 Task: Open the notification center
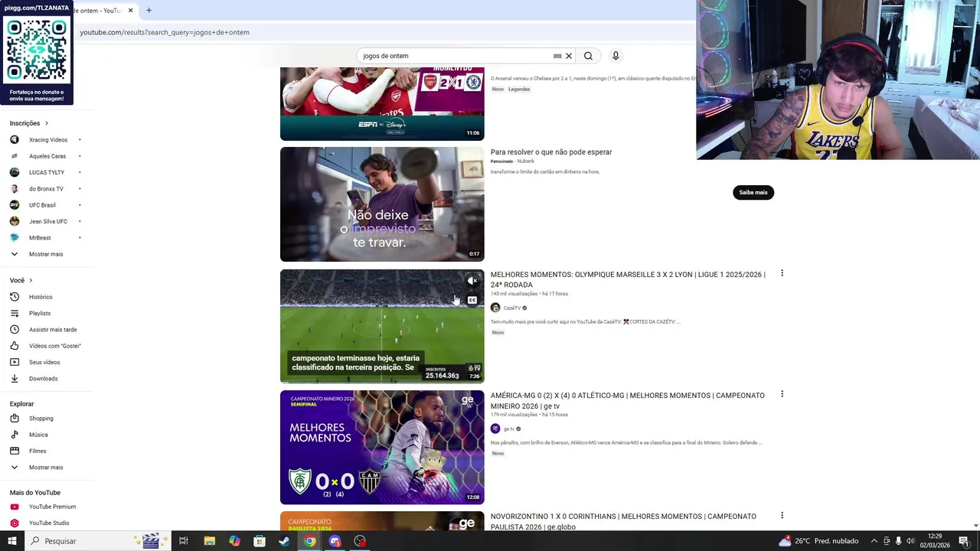point(964,541)
